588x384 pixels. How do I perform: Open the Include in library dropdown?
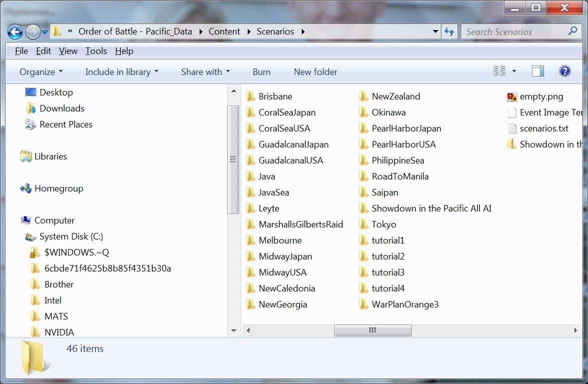tap(122, 72)
